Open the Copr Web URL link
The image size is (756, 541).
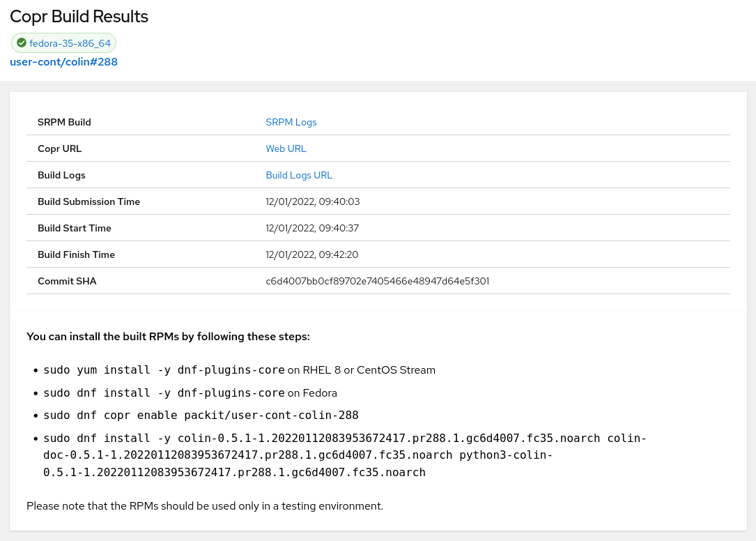click(286, 148)
